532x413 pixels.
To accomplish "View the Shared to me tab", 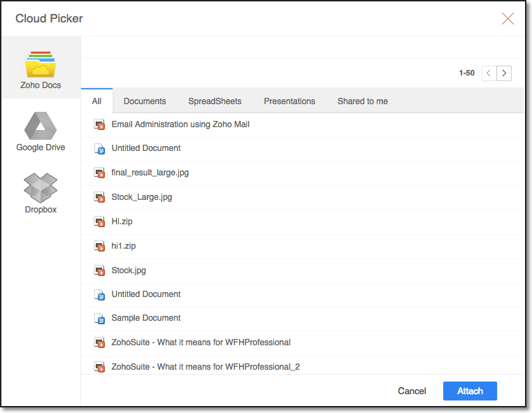I will (x=362, y=101).
